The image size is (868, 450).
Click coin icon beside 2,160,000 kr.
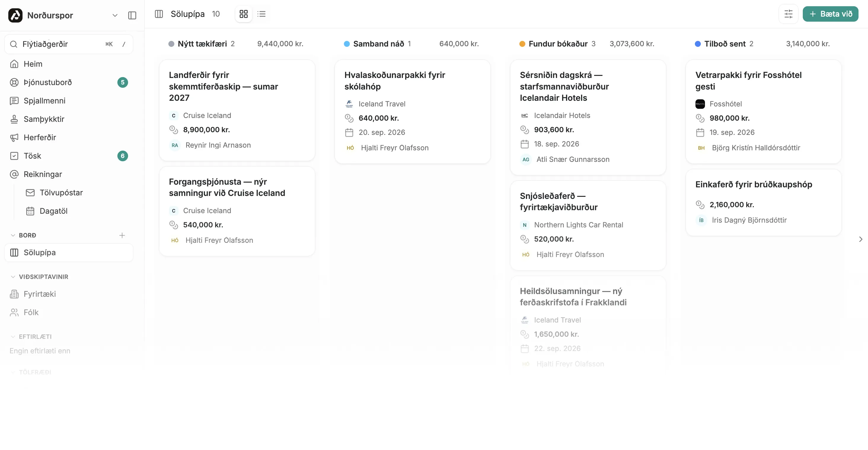700,205
